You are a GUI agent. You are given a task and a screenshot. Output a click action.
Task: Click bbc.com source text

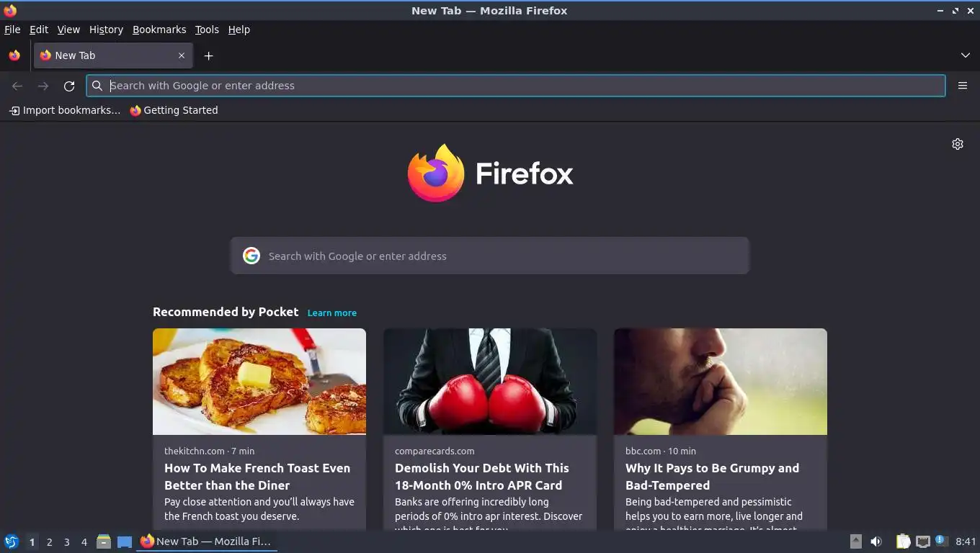click(643, 451)
